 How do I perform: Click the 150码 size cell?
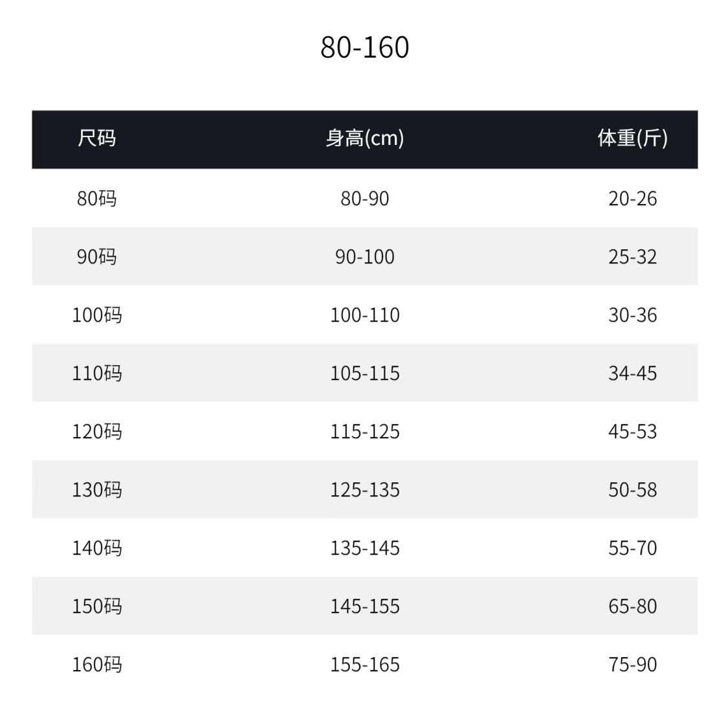click(x=96, y=606)
